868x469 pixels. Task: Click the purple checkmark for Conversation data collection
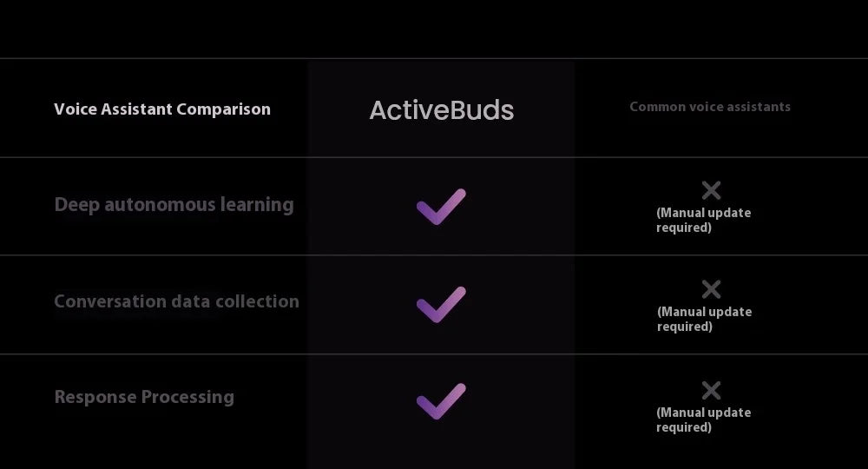441,304
